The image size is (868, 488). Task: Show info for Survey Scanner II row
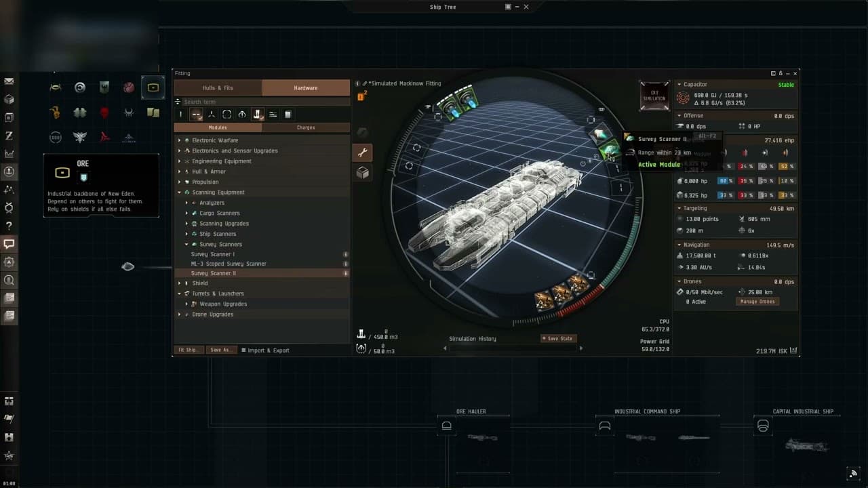click(346, 273)
